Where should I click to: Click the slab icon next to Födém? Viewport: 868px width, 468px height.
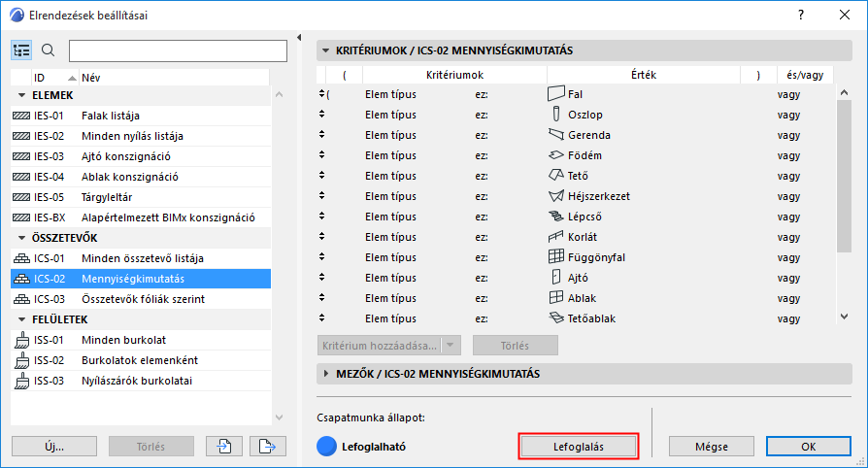click(x=556, y=155)
